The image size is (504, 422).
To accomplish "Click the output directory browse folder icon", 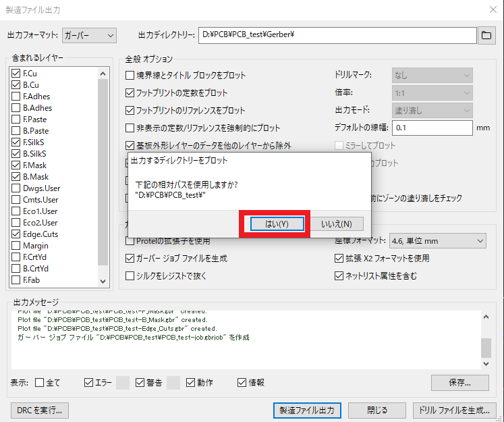I will pyautogui.click(x=486, y=36).
